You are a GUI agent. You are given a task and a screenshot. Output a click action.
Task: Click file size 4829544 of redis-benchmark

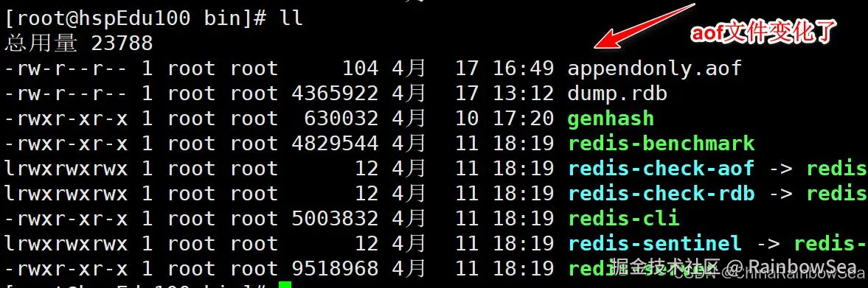pyautogui.click(x=336, y=144)
